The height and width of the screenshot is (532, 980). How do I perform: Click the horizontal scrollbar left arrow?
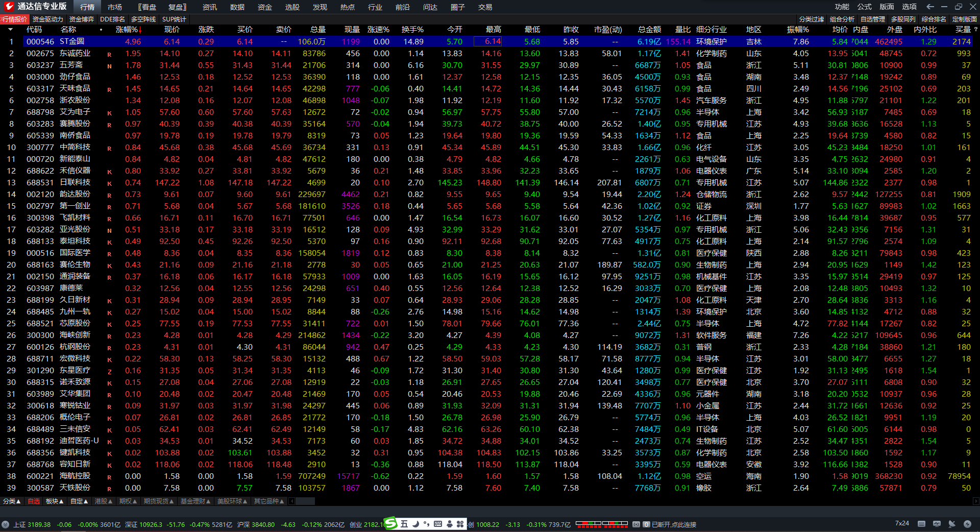[x=292, y=501]
